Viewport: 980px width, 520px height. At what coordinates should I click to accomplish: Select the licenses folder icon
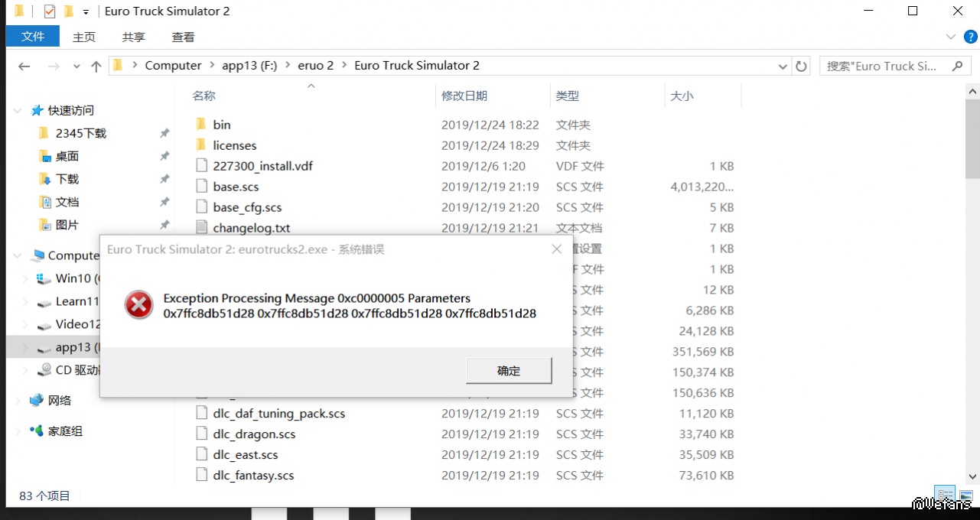tap(201, 145)
